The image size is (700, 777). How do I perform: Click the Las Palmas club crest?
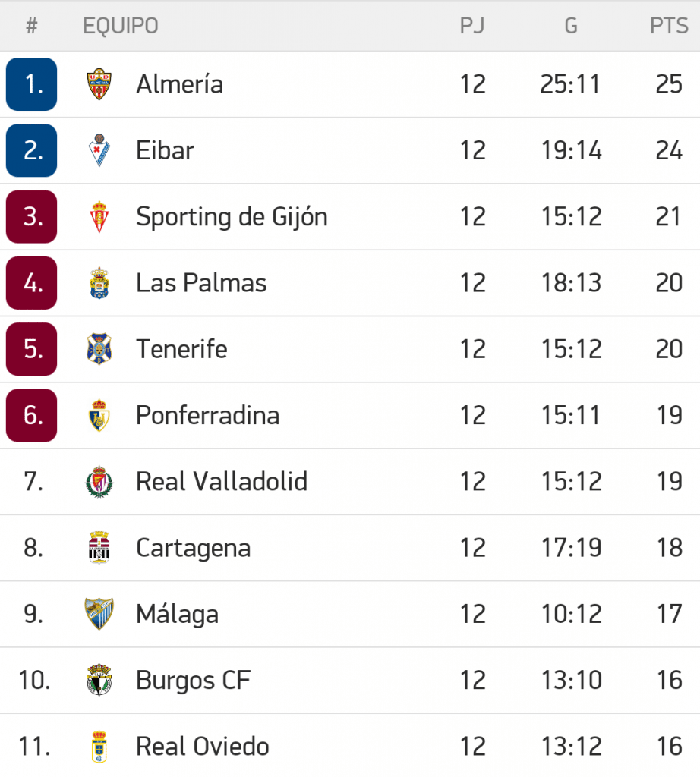[x=99, y=283]
